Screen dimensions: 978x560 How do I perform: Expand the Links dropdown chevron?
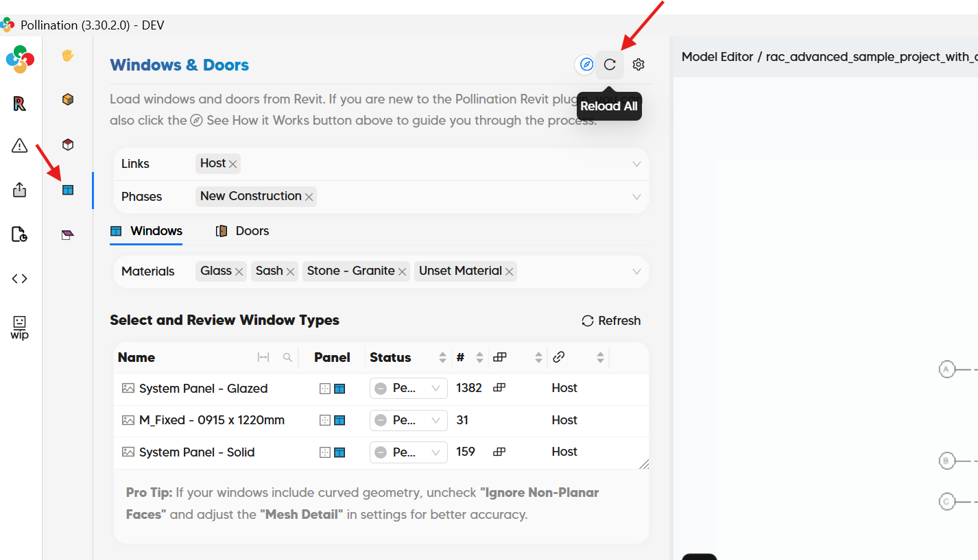[x=636, y=164]
